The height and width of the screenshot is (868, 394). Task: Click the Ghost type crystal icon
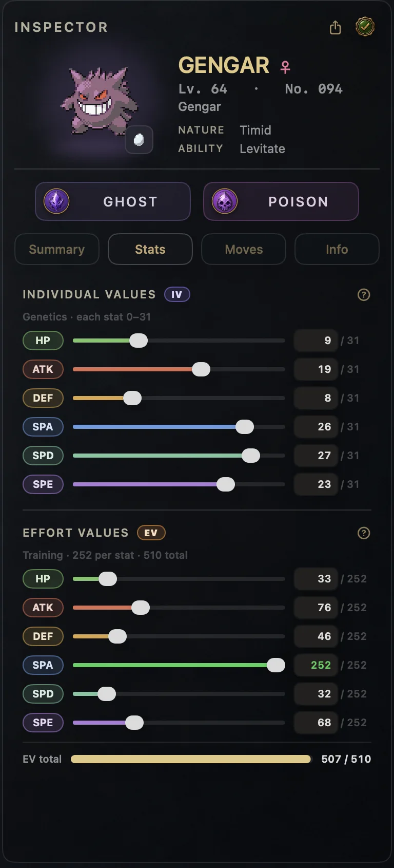pyautogui.click(x=56, y=201)
